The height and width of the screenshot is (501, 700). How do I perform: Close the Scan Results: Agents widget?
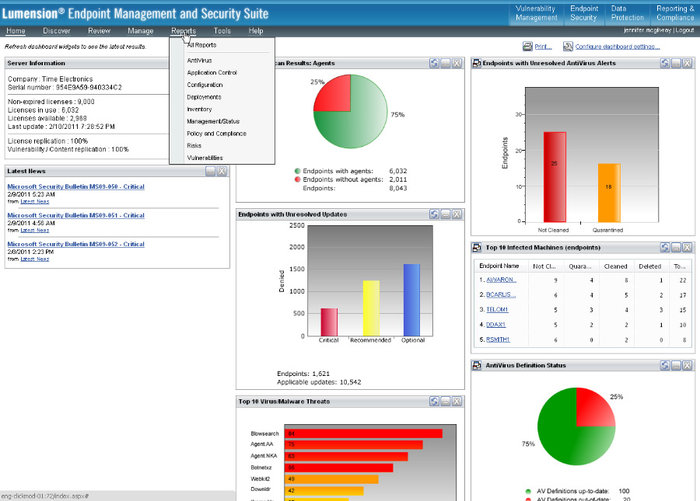(457, 63)
